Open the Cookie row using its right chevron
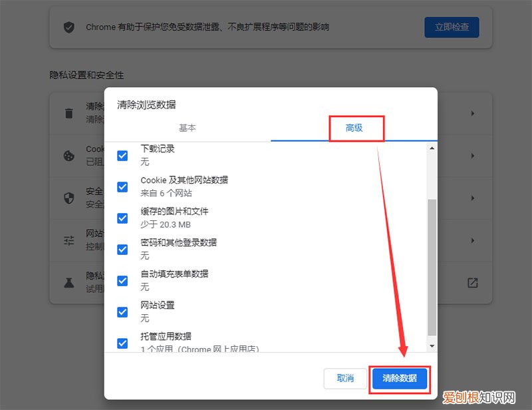The image size is (532, 410). 472,156
